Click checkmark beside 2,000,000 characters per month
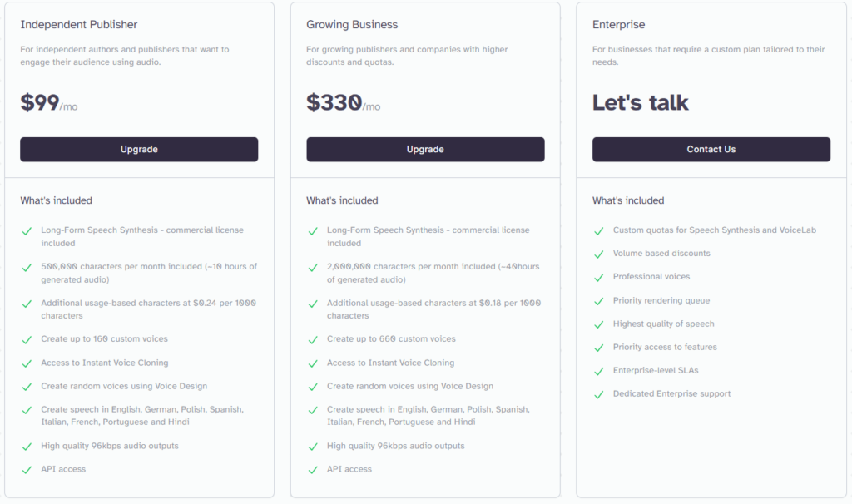Screen dimensions: 852x504 313,268
